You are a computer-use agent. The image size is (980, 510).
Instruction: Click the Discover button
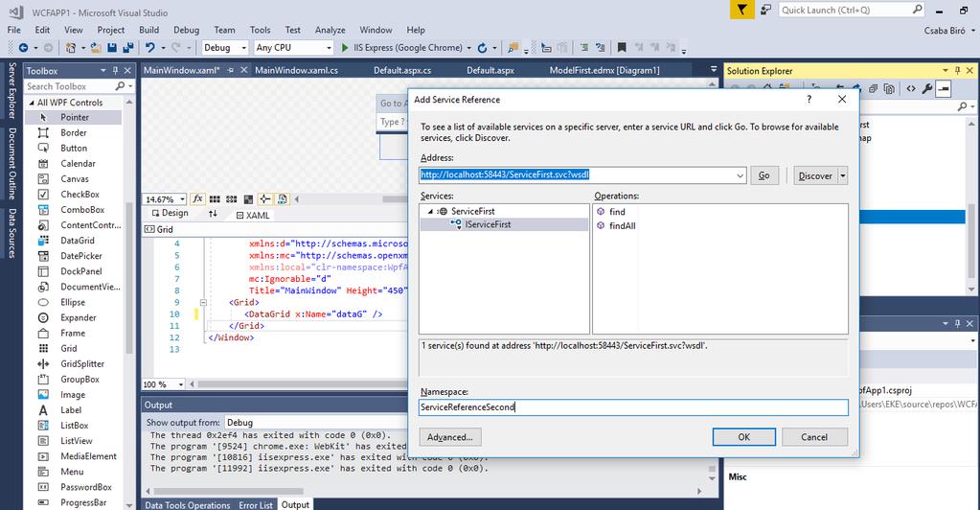pos(815,175)
